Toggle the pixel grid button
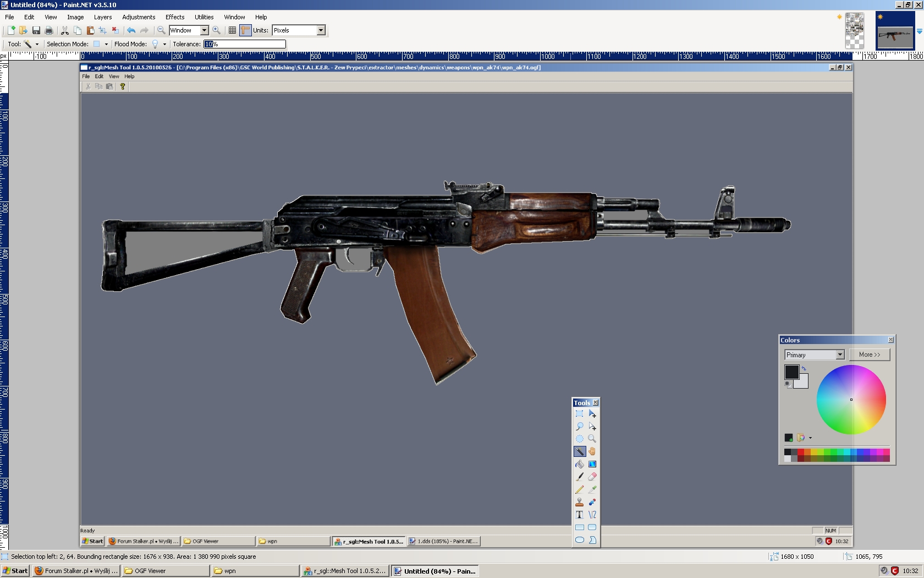 click(232, 30)
